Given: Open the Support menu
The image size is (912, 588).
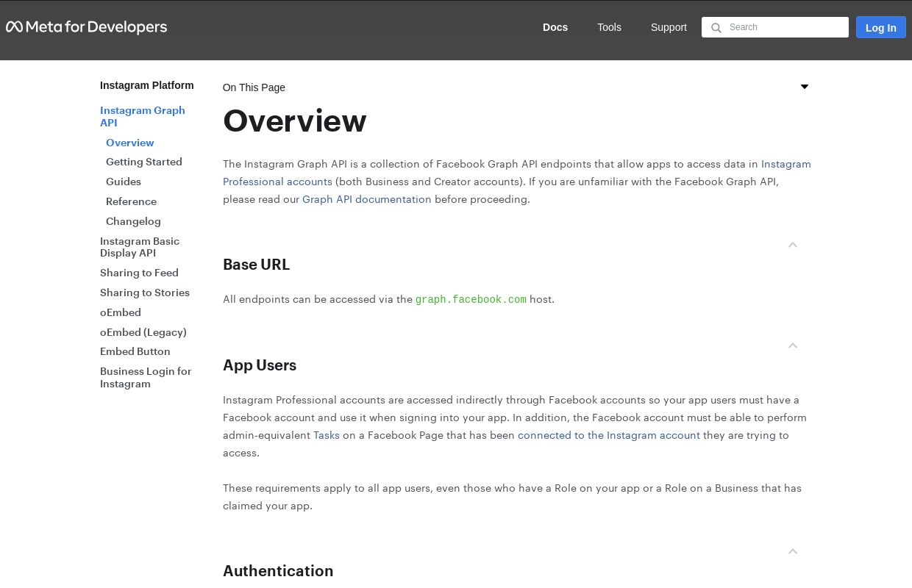Looking at the screenshot, I should [669, 27].
